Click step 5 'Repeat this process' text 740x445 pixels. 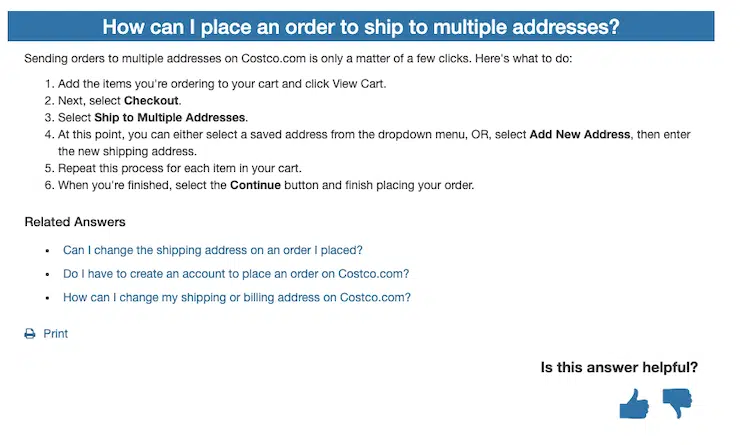pos(180,168)
